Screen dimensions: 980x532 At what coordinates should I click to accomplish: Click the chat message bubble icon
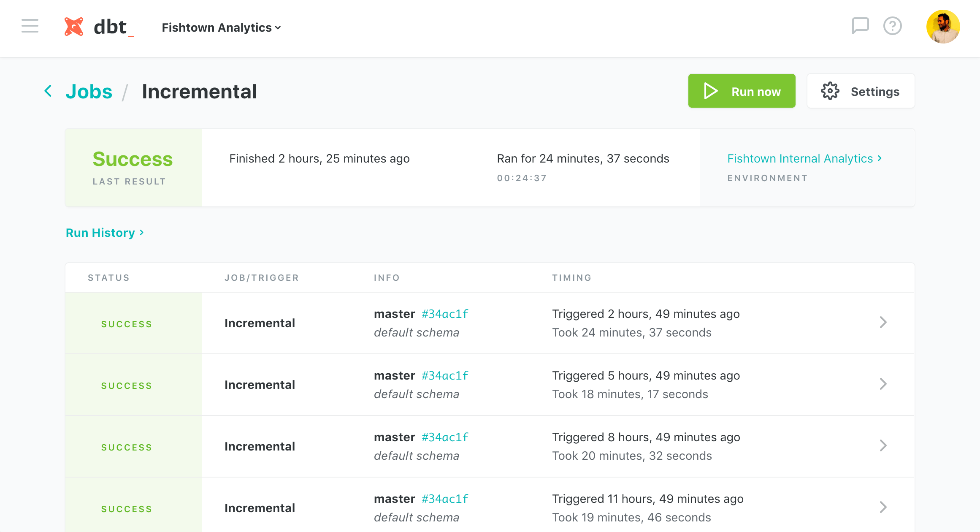860,26
